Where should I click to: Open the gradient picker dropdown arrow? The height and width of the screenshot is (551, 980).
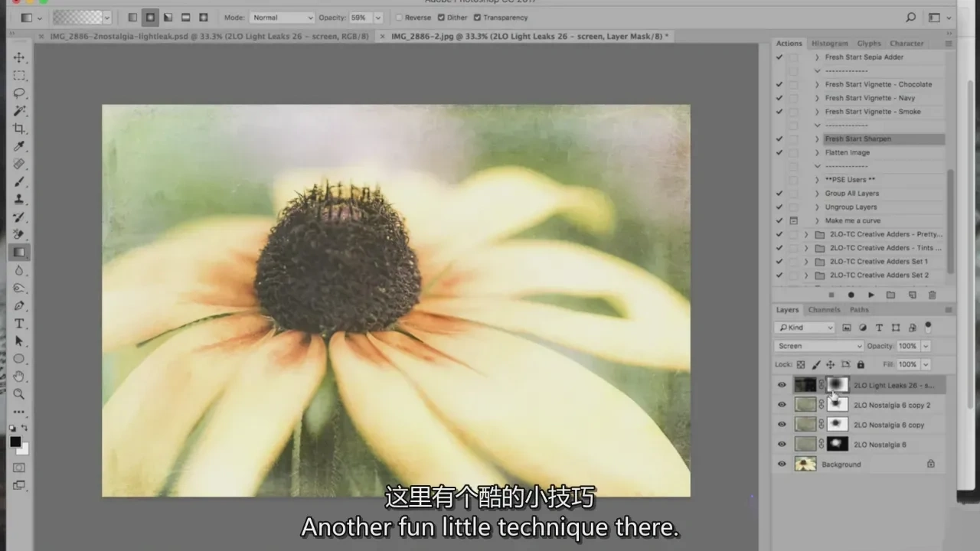(106, 17)
